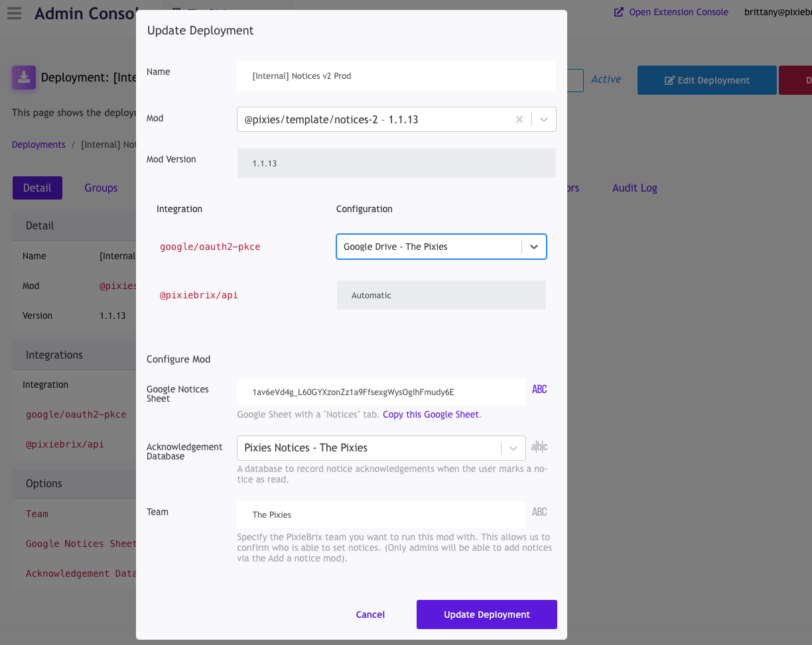Click Team option in background Options panel
This screenshot has width=812, height=645.
pos(37,514)
